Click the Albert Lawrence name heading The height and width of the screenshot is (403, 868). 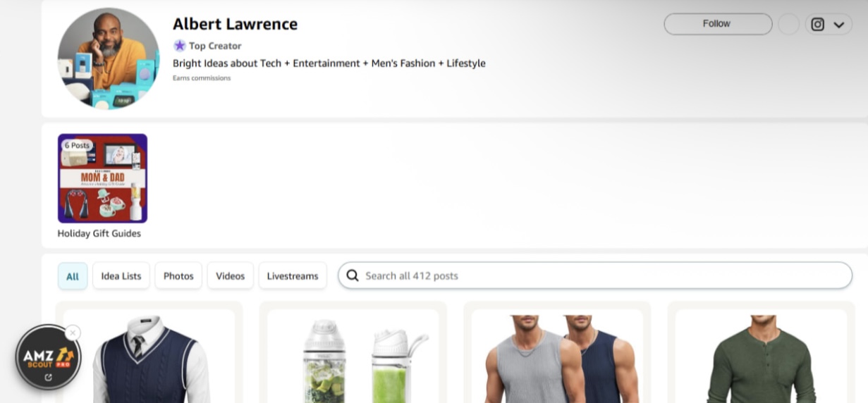[x=235, y=24]
